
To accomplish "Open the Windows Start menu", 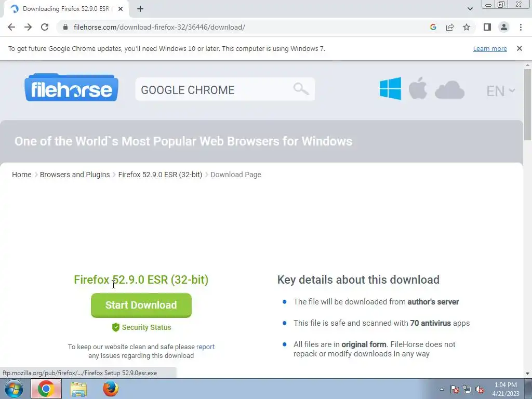I will point(14,389).
